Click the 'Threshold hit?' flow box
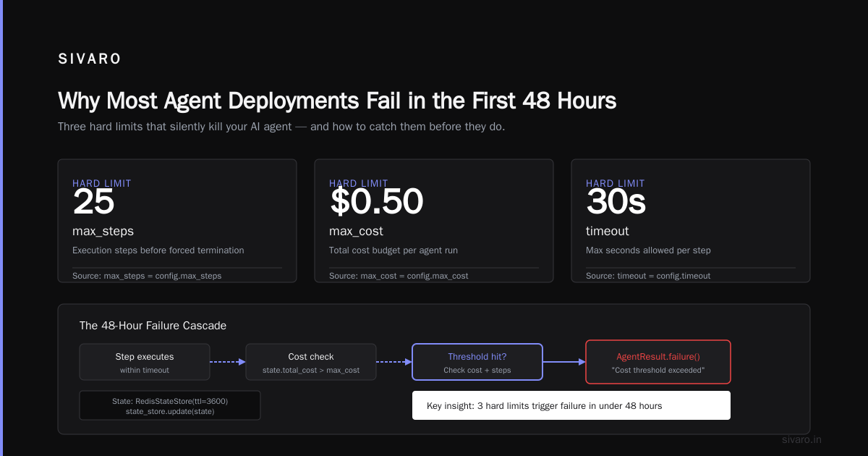The width and height of the screenshot is (868, 456). (x=477, y=362)
